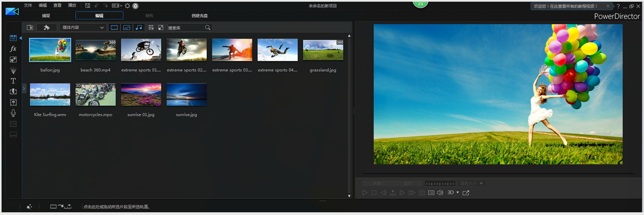Screen dimensions: 644x215
Task: Open the 文件 menu
Action: 28,6
